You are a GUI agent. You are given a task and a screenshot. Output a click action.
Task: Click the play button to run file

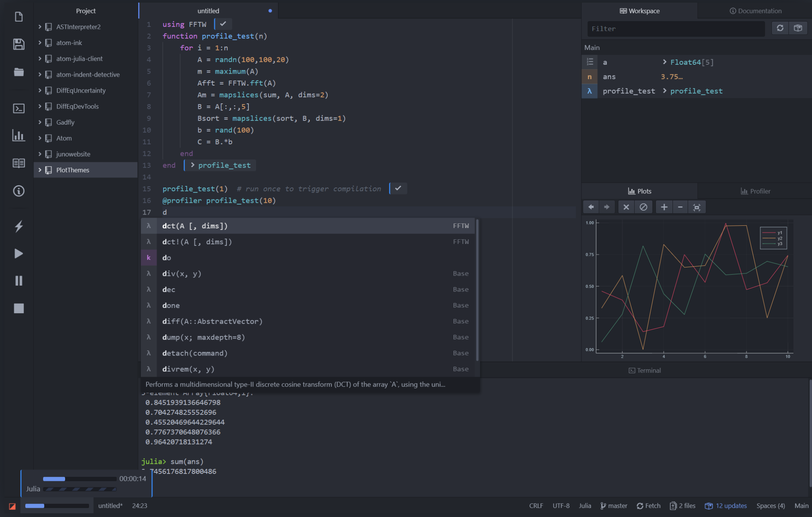coord(19,254)
